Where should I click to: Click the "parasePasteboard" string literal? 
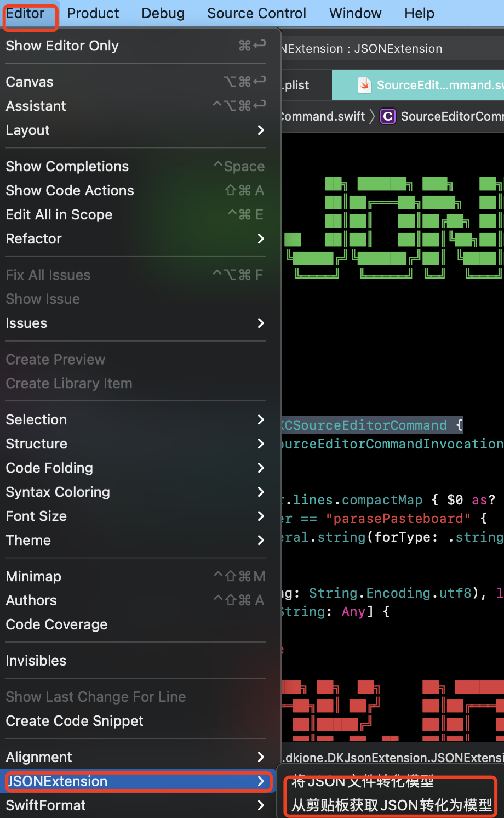(398, 518)
